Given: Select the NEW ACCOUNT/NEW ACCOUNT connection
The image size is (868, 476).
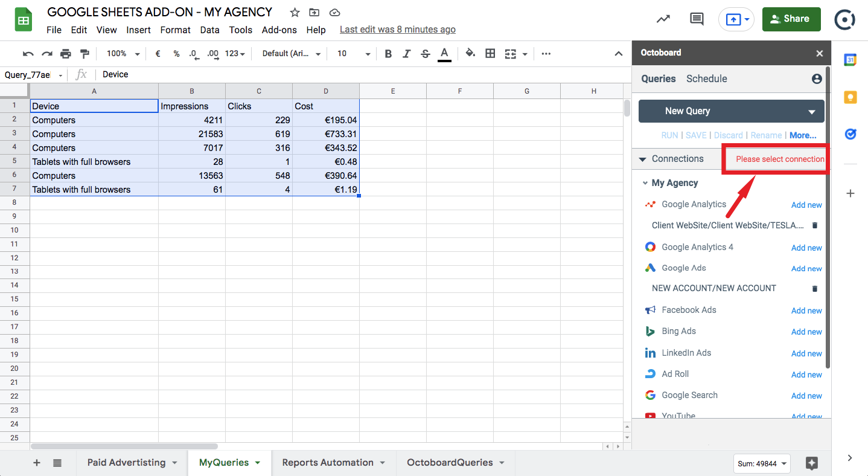Looking at the screenshot, I should [714, 288].
